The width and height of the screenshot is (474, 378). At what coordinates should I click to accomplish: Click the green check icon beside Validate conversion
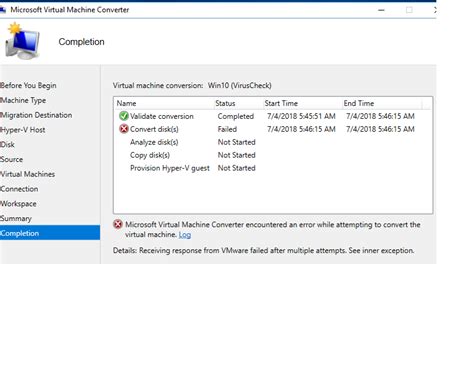pos(124,116)
